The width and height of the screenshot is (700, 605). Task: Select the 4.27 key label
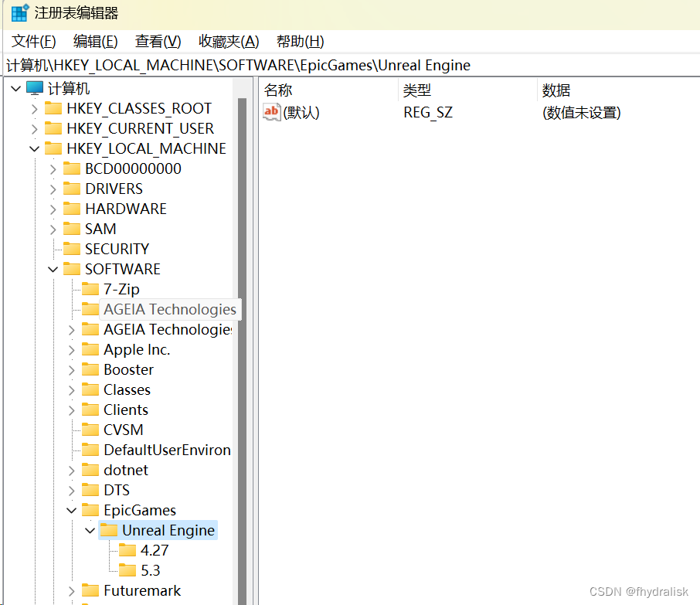tap(155, 550)
